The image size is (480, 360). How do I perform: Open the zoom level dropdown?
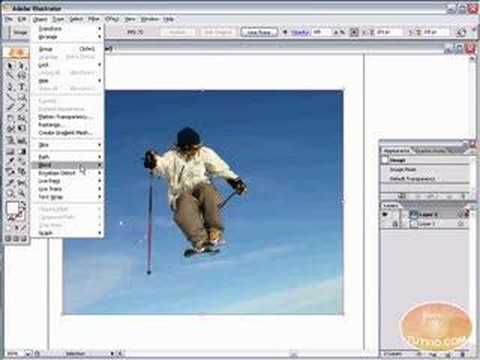pos(28,353)
